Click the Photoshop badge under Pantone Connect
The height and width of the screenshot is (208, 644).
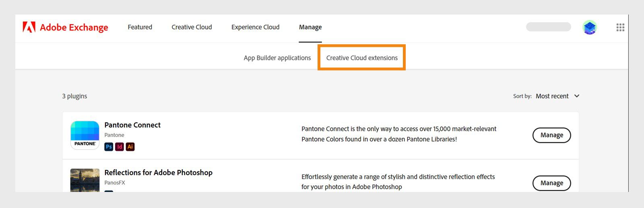click(109, 147)
